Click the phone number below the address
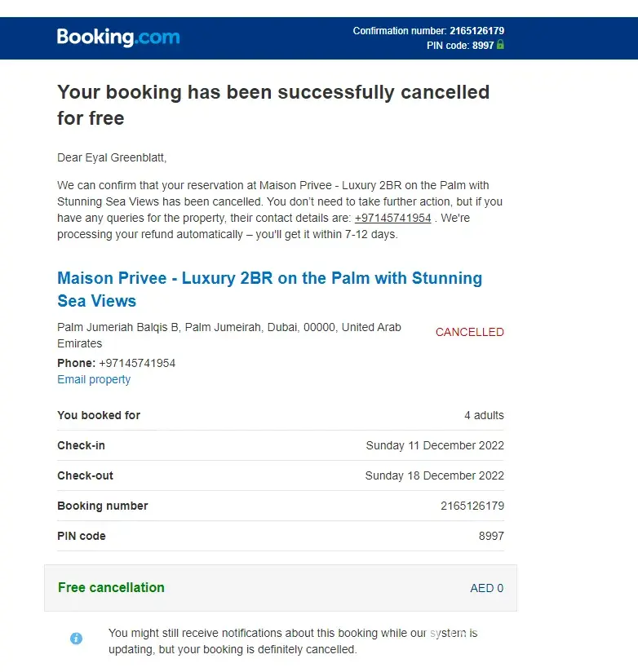 tap(137, 363)
